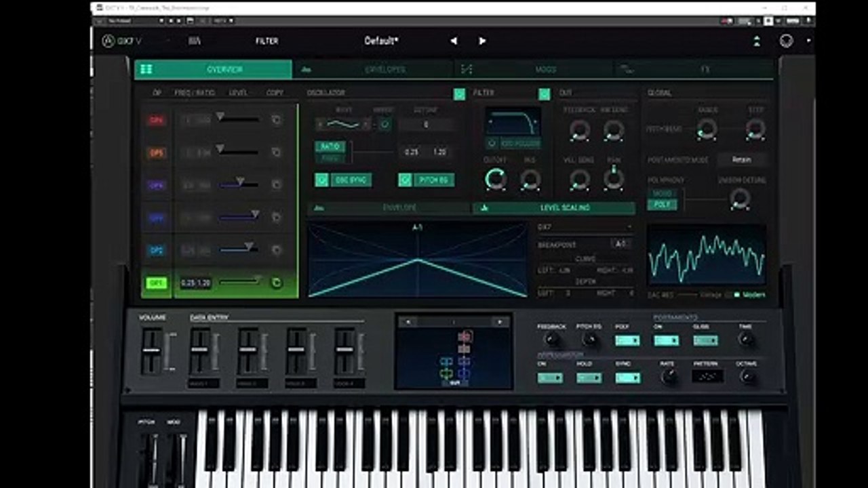Click the VOLUME fader

151,350
